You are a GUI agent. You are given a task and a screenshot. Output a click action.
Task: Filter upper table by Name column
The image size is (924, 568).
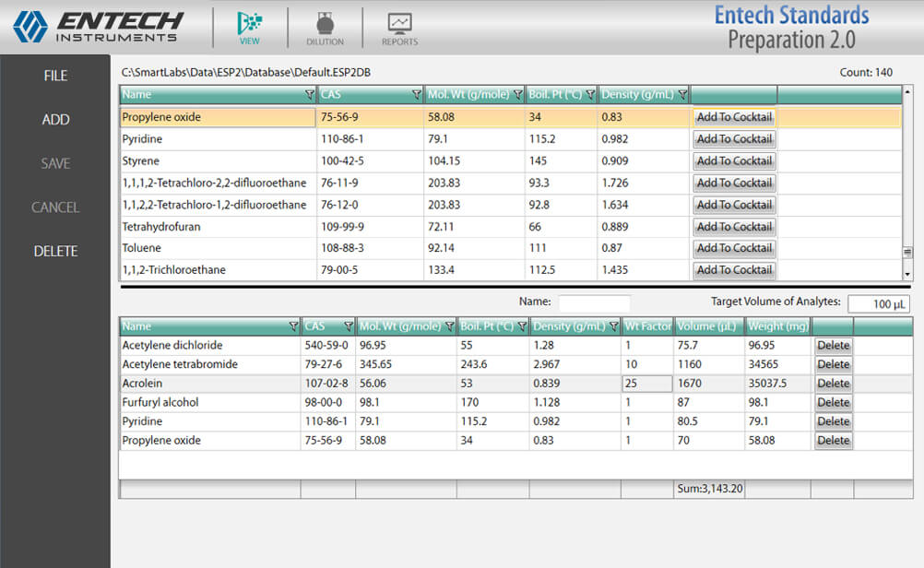coord(309,94)
